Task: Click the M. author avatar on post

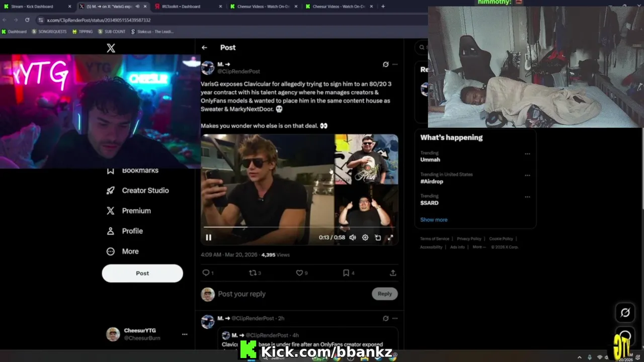Action: [208, 68]
